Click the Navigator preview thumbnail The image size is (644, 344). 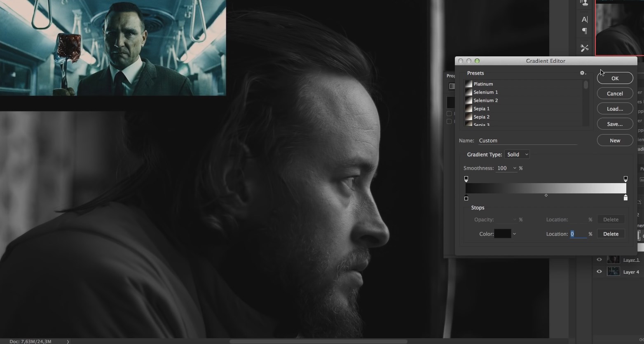[620, 28]
